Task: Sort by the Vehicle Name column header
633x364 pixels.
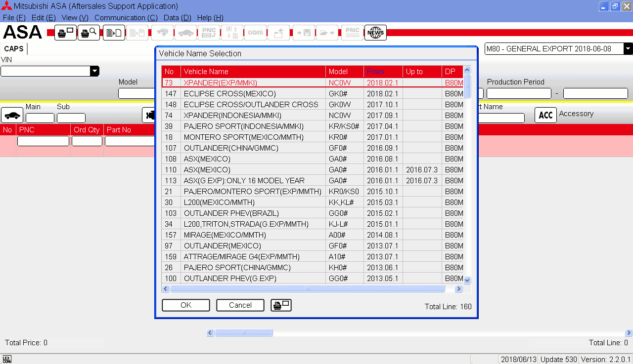Action: coord(253,72)
